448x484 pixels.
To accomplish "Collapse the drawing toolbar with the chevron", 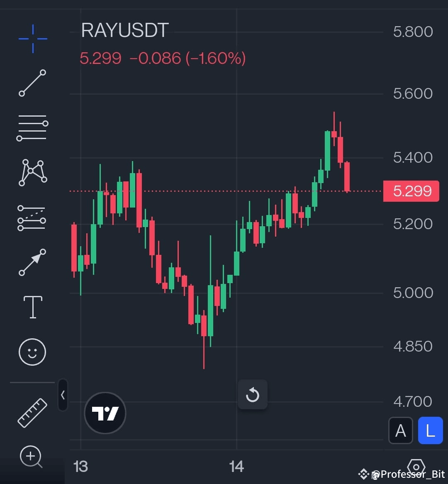I will click(63, 395).
